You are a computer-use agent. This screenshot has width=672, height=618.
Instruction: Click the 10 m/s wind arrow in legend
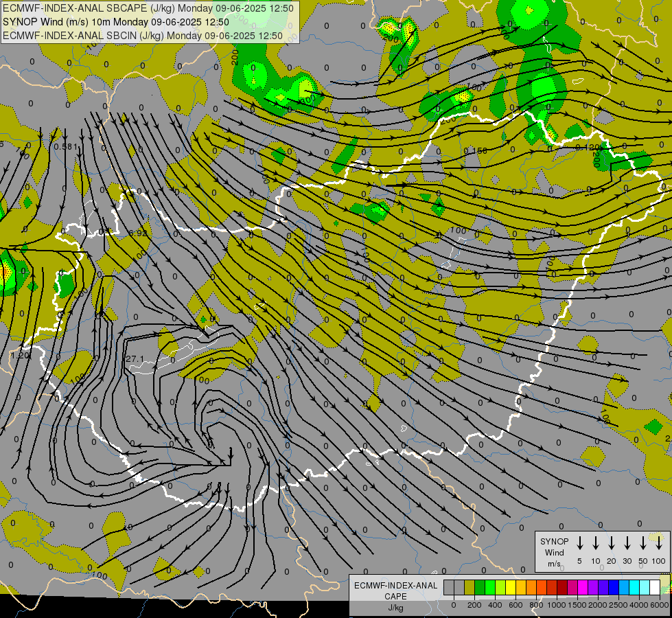596,542
